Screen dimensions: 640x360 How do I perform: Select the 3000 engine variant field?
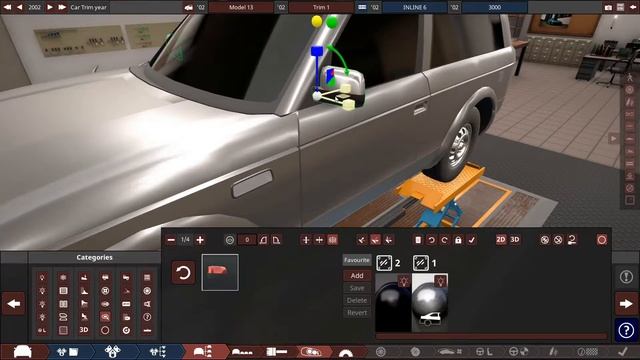coord(495,7)
